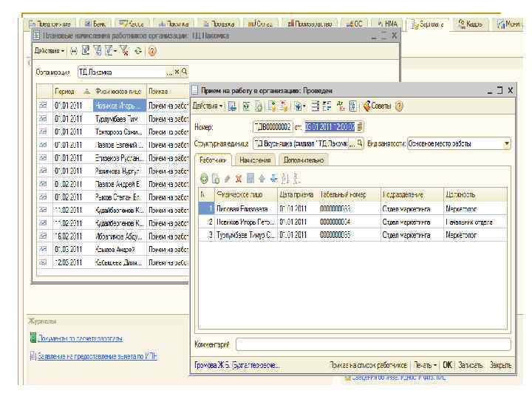Switch to the Начисления tab
The height and width of the screenshot is (399, 532).
[x=255, y=160]
